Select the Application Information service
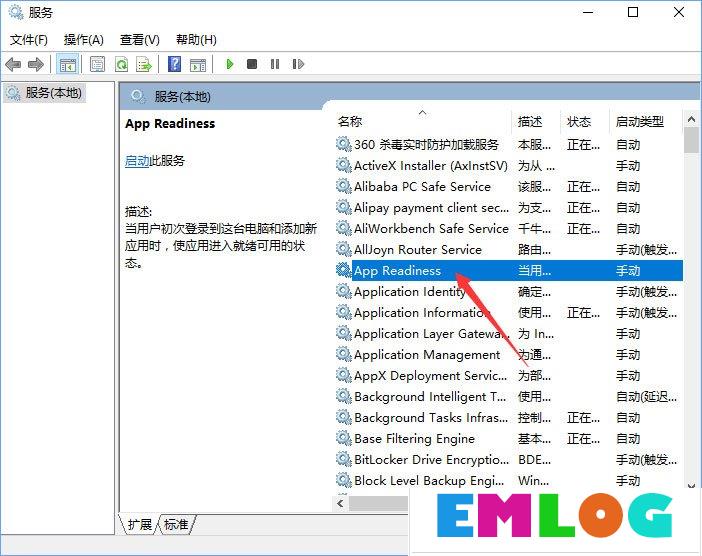The height and width of the screenshot is (556, 702). (509, 313)
